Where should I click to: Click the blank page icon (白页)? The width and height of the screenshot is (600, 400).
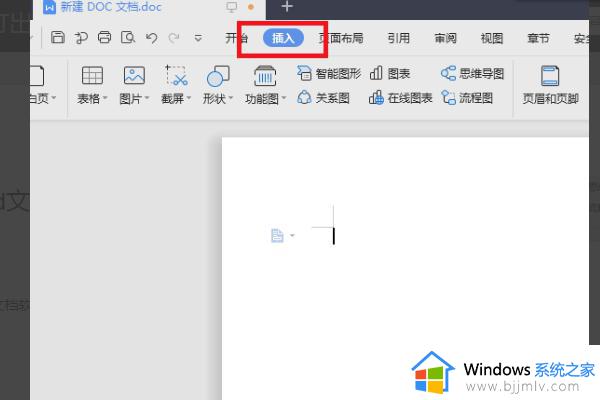click(x=37, y=75)
